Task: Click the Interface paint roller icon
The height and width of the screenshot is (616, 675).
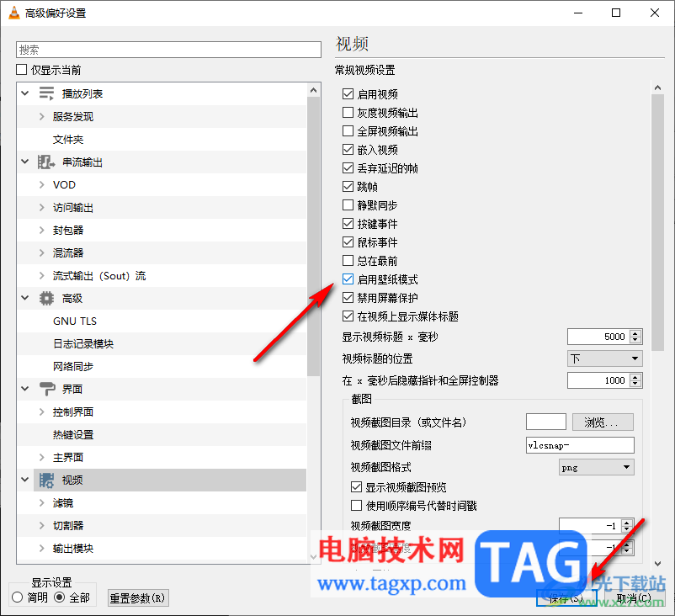Action: (x=47, y=389)
